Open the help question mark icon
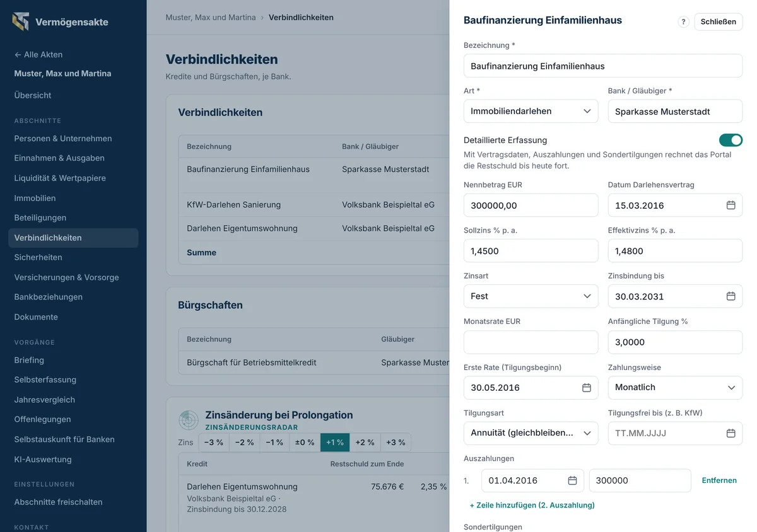Image resolution: width=757 pixels, height=532 pixels. [683, 21]
